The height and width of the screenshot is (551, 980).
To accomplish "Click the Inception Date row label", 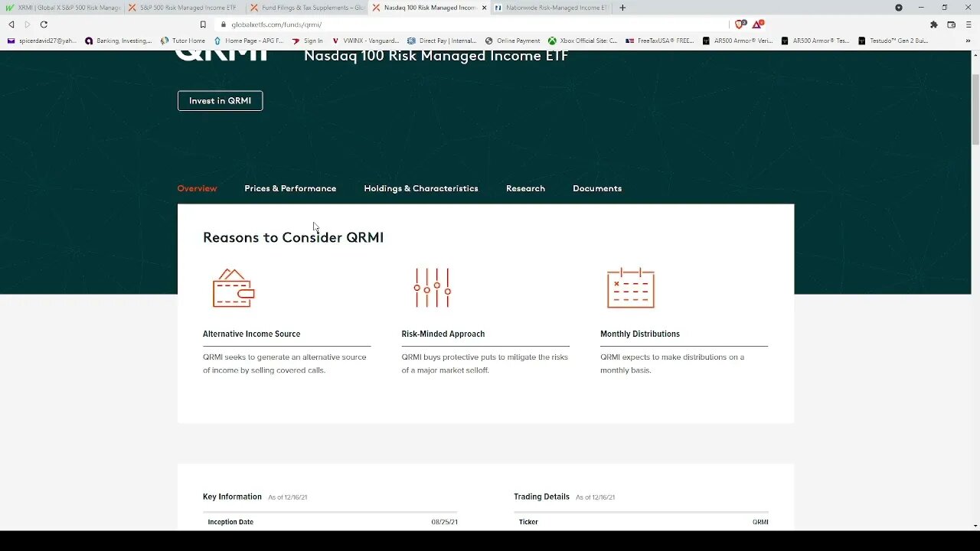I will coord(230,522).
